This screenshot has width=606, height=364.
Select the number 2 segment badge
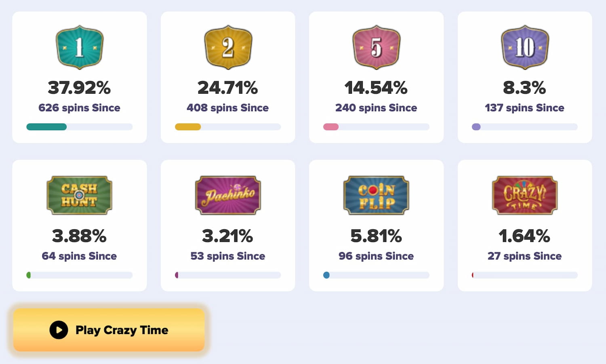228,46
